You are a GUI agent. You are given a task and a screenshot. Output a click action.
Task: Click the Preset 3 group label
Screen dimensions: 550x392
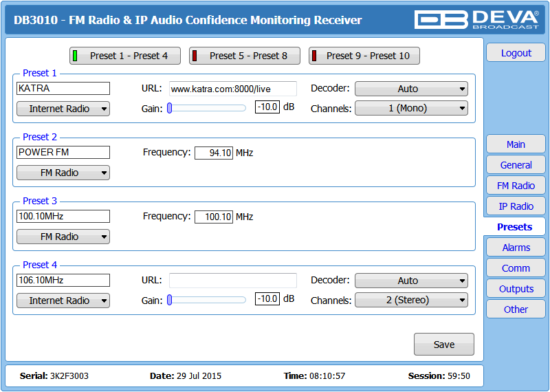click(39, 201)
